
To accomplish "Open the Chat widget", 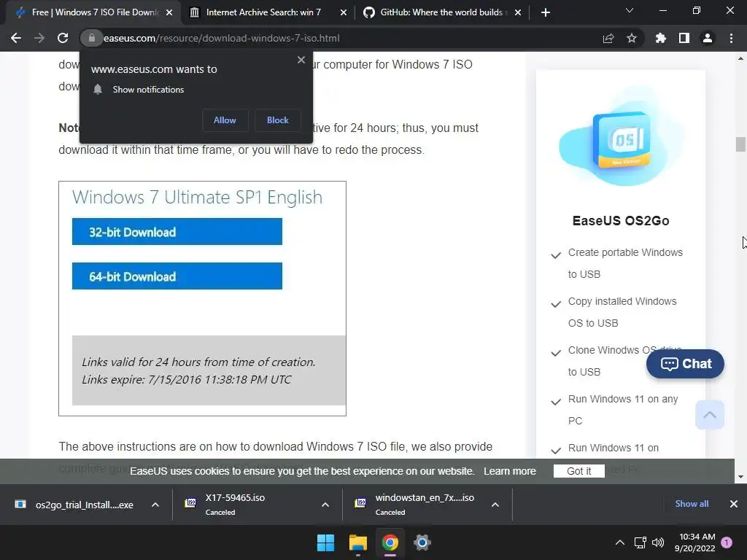I will (685, 364).
